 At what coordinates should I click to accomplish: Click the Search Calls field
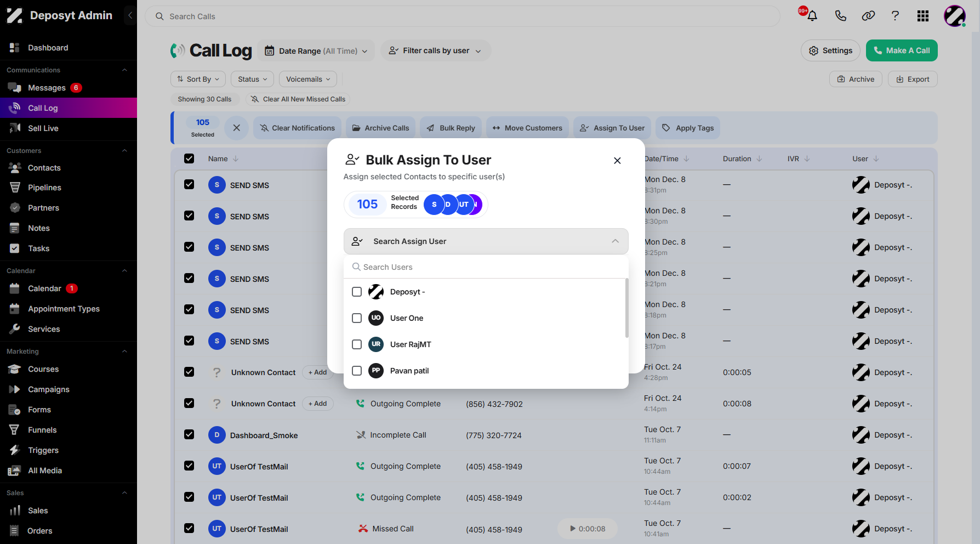click(463, 16)
